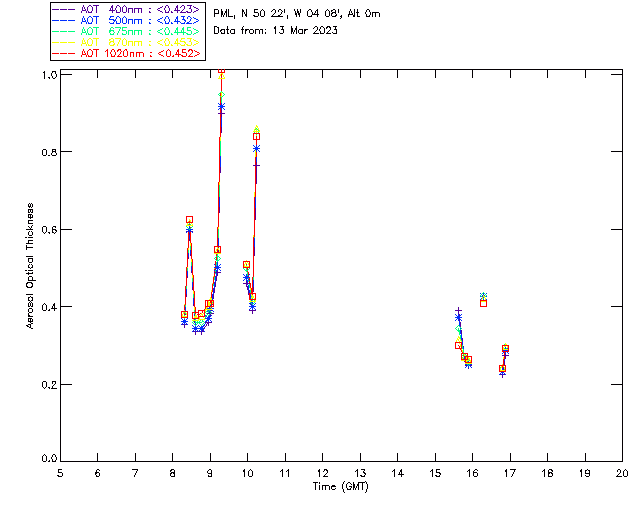
Task: Select the x-axis tick label 18
Action: 547,474
